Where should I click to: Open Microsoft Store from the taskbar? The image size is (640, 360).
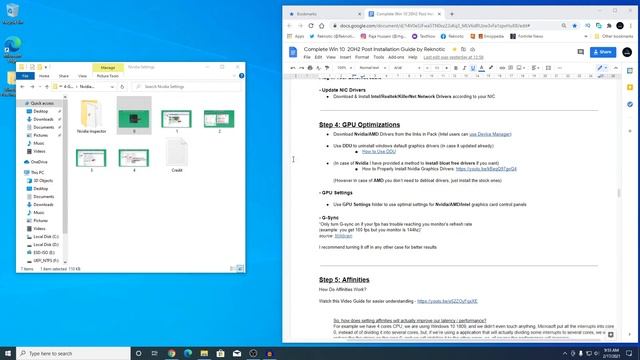pyautogui.click(x=220, y=353)
